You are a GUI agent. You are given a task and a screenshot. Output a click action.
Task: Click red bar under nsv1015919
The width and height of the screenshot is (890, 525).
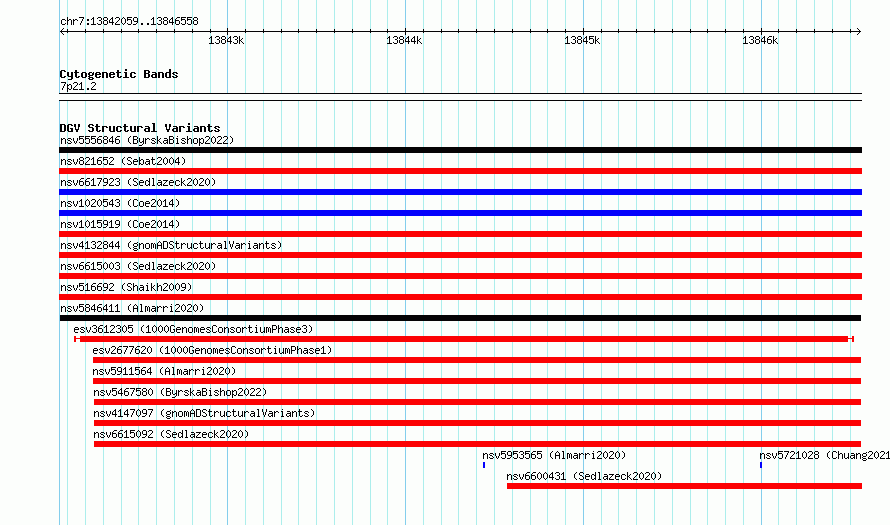[460, 234]
